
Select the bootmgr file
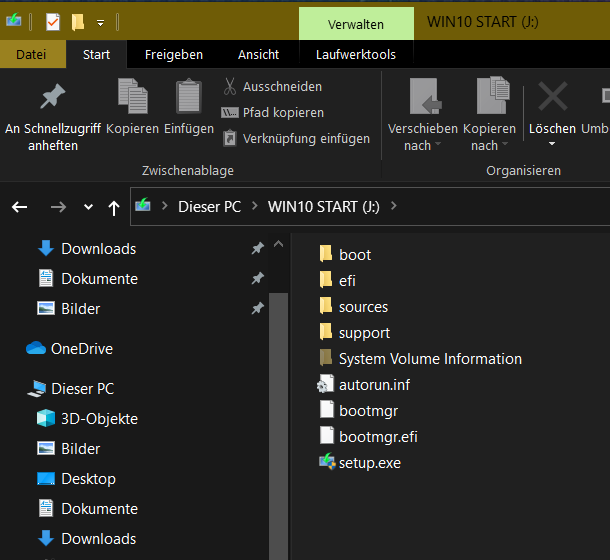[358, 411]
